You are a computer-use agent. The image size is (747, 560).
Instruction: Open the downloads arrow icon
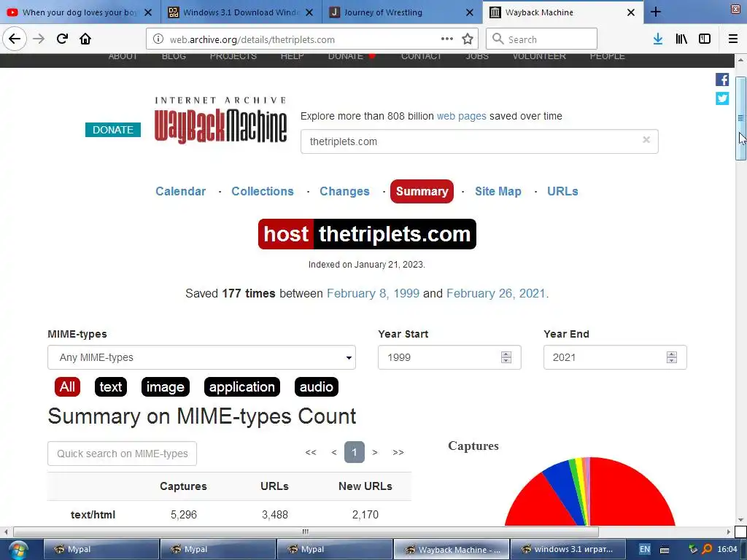tap(658, 39)
